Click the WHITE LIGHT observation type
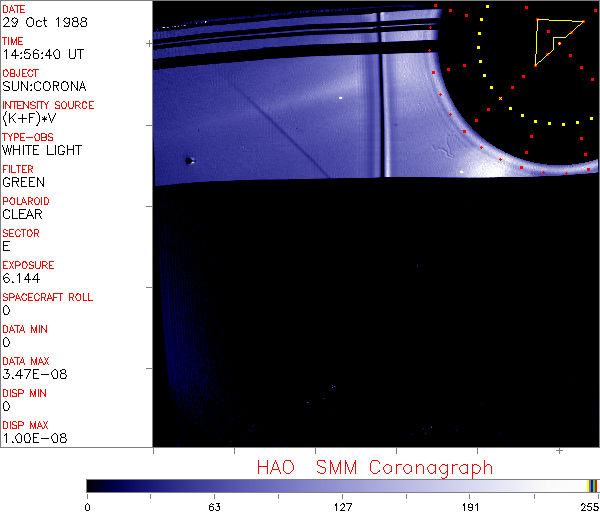The width and height of the screenshot is (600, 512). (42, 150)
